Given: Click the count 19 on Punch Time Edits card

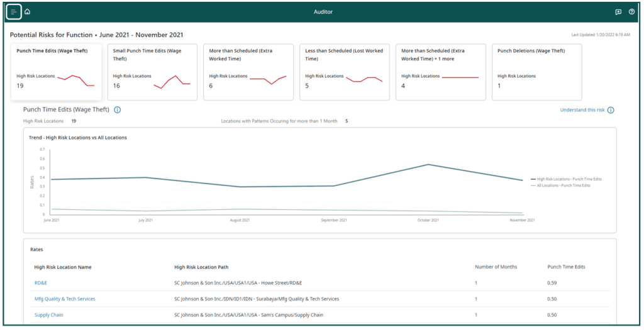Looking at the screenshot, I should (20, 85).
